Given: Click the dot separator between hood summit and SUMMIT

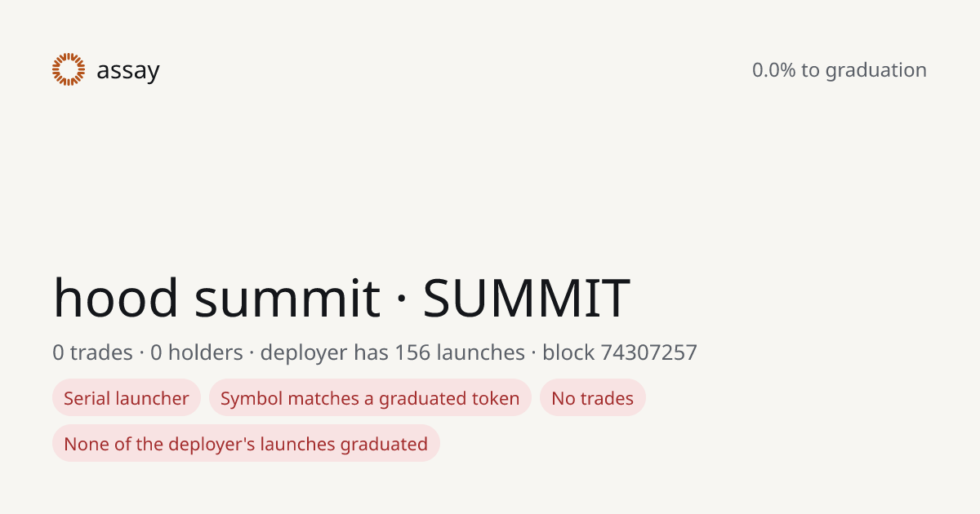Looking at the screenshot, I should pos(401,299).
